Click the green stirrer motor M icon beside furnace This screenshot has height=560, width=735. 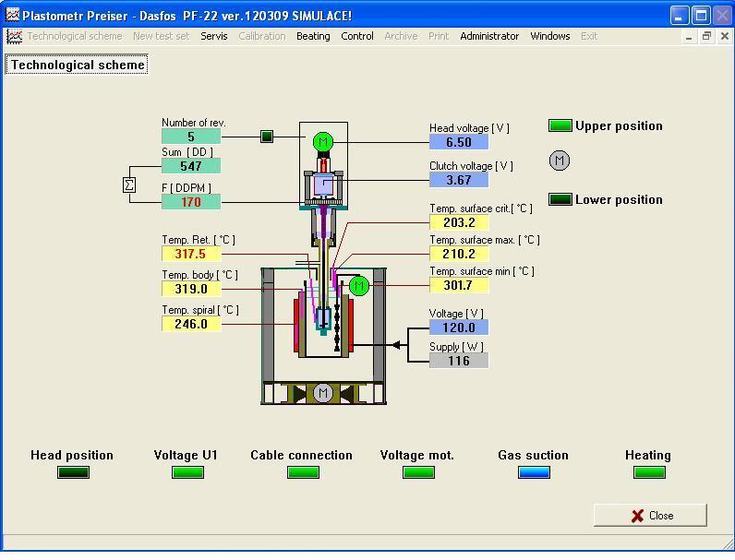pyautogui.click(x=359, y=286)
